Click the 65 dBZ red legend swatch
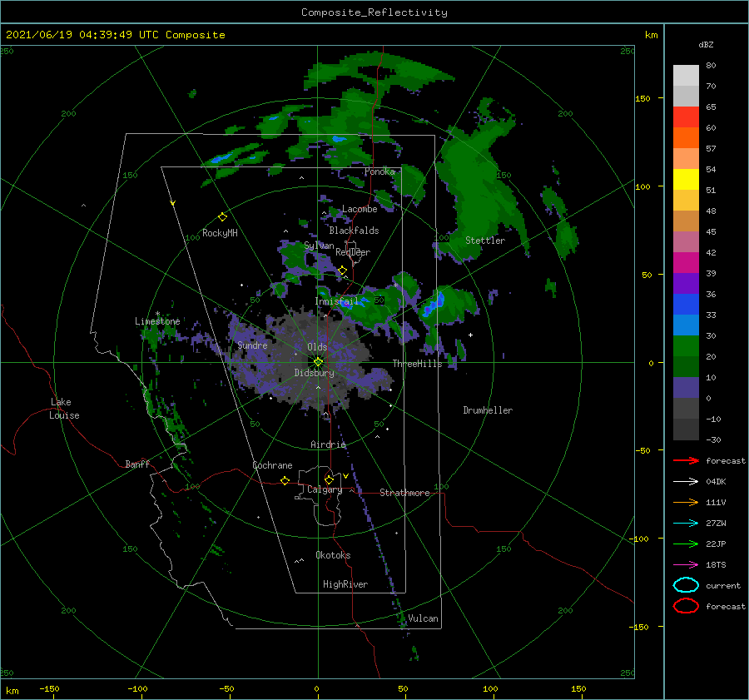This screenshot has width=749, height=700. pyautogui.click(x=686, y=117)
